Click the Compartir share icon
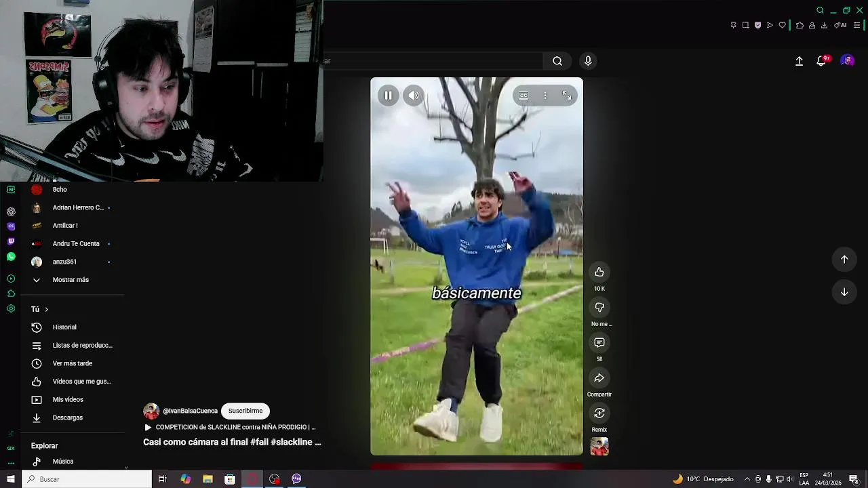 (599, 378)
